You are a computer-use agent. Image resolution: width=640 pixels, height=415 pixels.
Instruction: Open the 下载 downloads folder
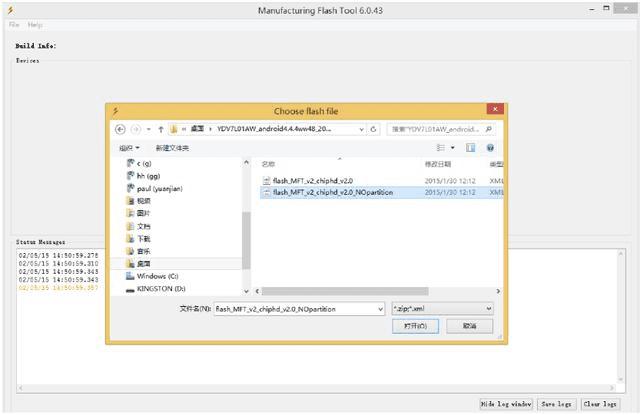[x=139, y=238]
